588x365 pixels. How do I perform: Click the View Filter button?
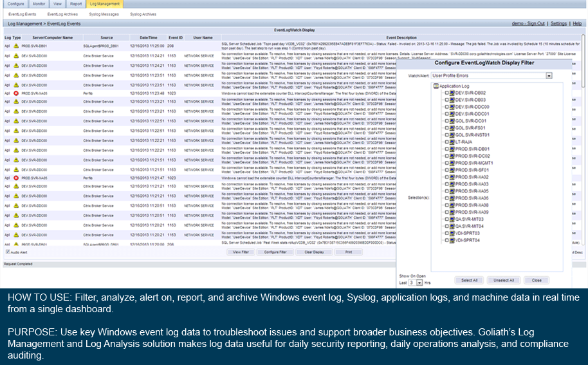tap(241, 252)
